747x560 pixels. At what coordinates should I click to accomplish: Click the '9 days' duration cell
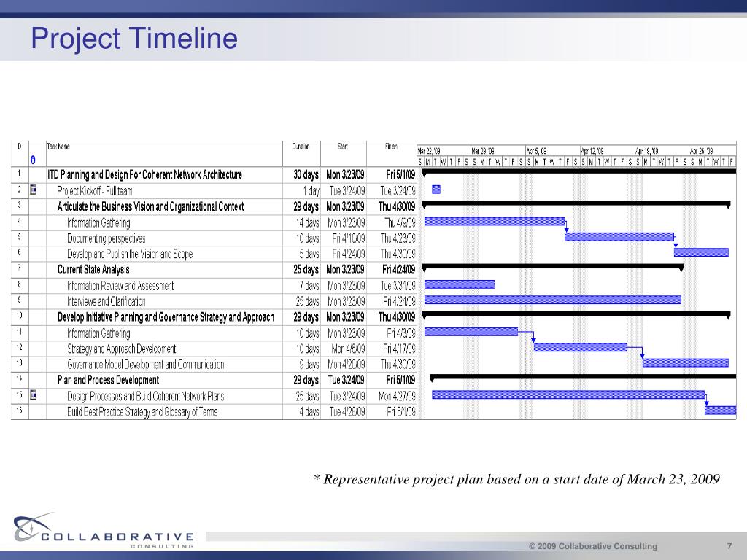[x=309, y=365]
